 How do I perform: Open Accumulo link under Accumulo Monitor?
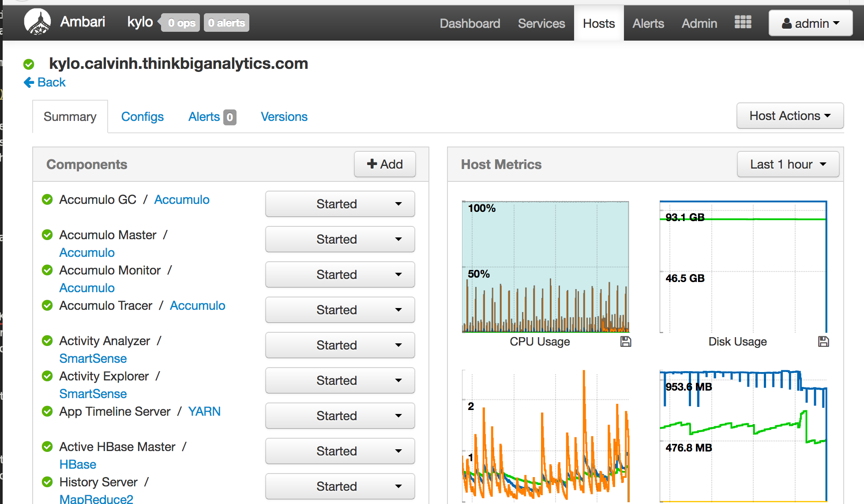[87, 288]
